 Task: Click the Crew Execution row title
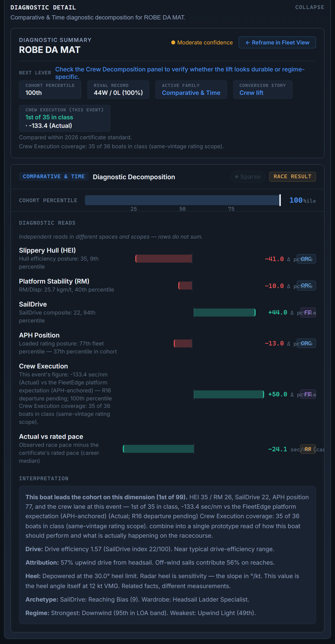[x=43, y=366]
